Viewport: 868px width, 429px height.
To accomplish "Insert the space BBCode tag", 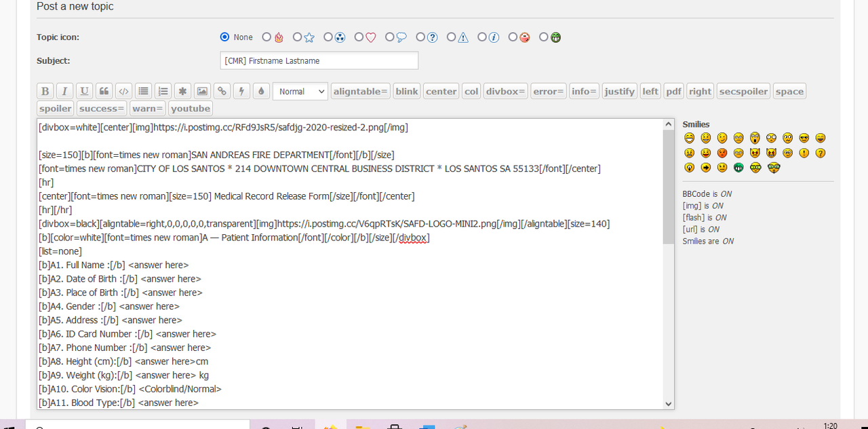I will [x=789, y=92].
